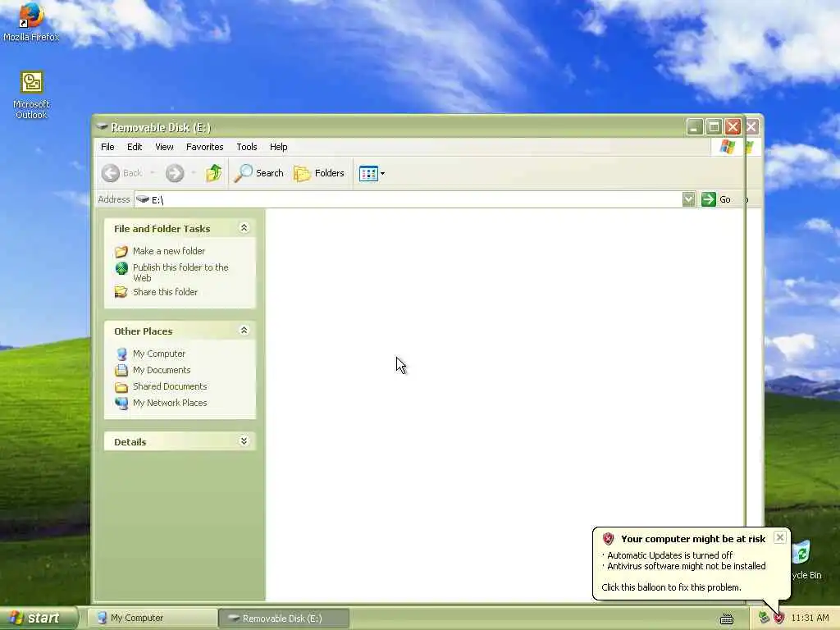Maximize the Removable Disk window
Viewport: 840px width, 630px height.
pyautogui.click(x=714, y=127)
